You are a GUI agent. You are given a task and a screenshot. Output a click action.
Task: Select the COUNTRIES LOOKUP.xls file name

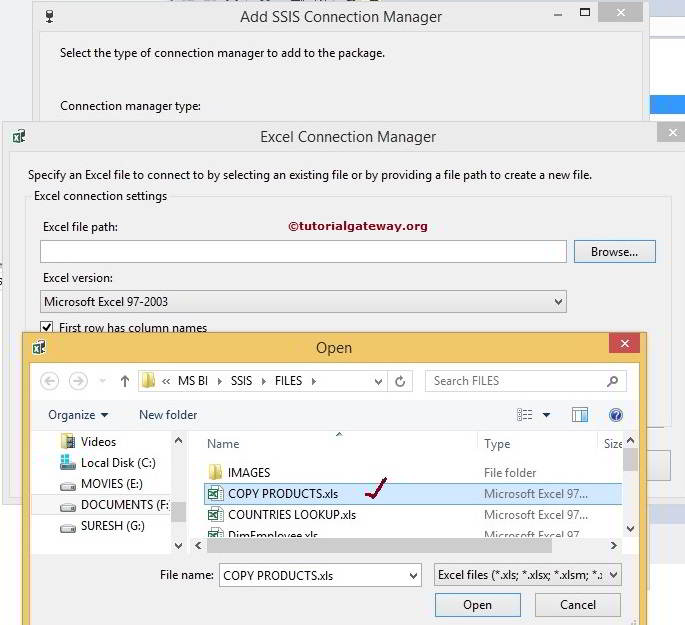[x=292, y=515]
